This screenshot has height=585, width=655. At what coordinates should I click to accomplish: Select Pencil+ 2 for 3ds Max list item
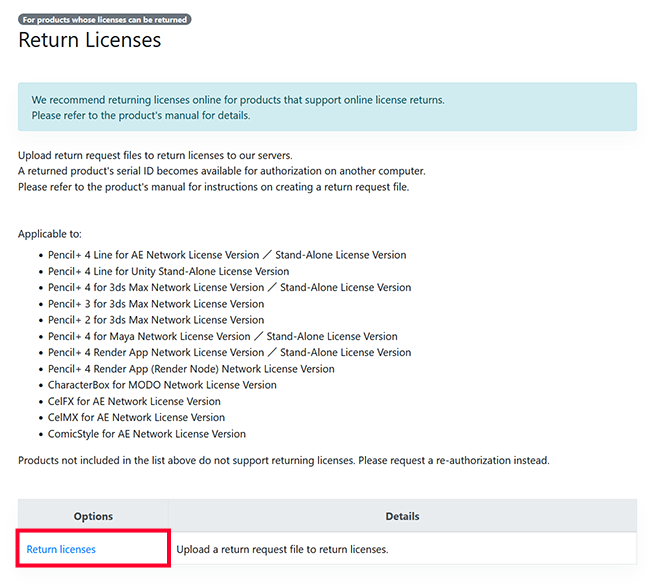pos(156,320)
